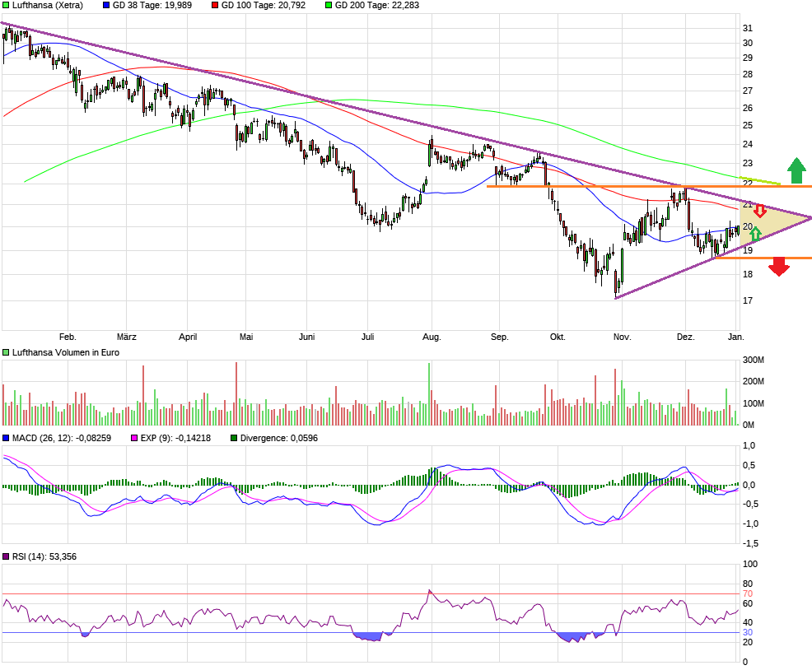This screenshot has height=670, width=812.
Task: Click the large green up arrow above 22
Action: [796, 171]
